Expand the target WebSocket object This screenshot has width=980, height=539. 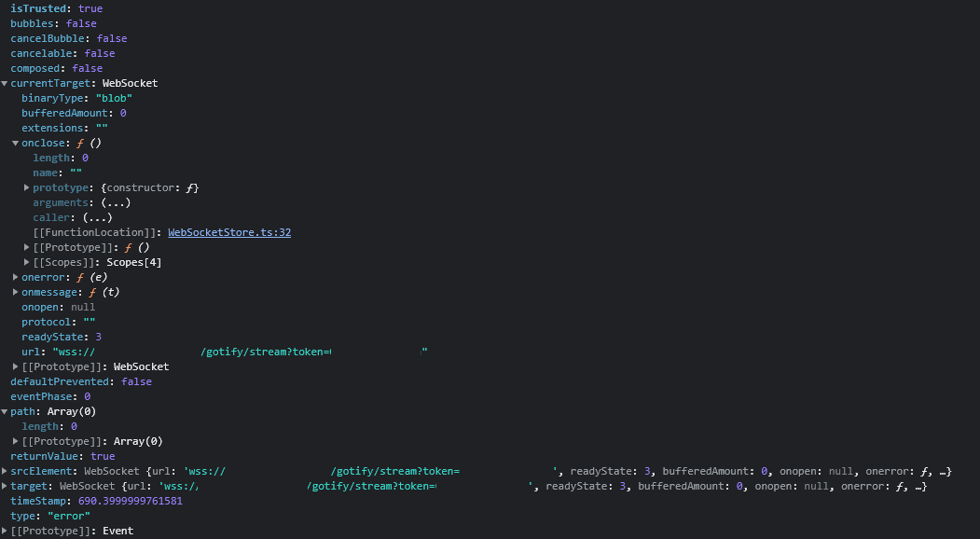point(5,486)
